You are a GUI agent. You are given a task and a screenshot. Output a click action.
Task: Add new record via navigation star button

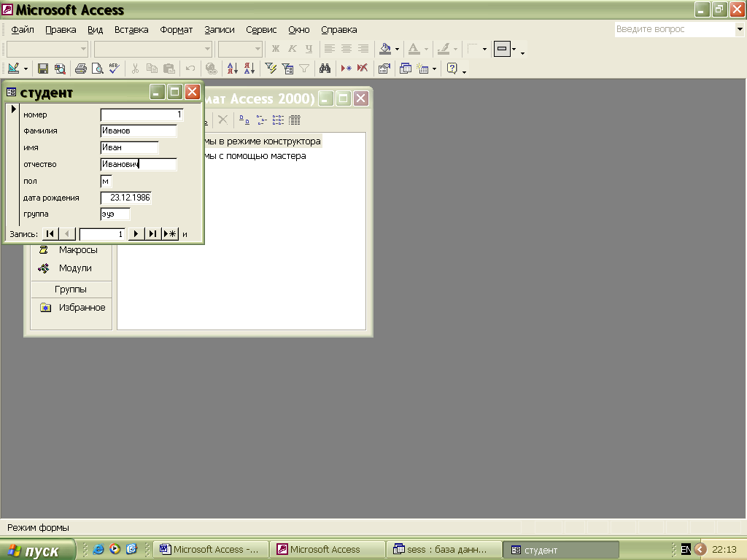170,234
